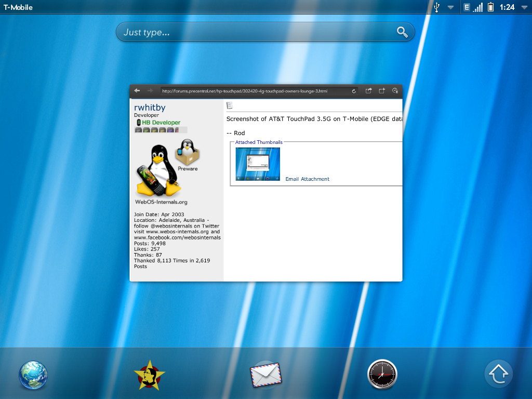Open the attached screenshot thumbnail
532x399 pixels.
point(258,164)
